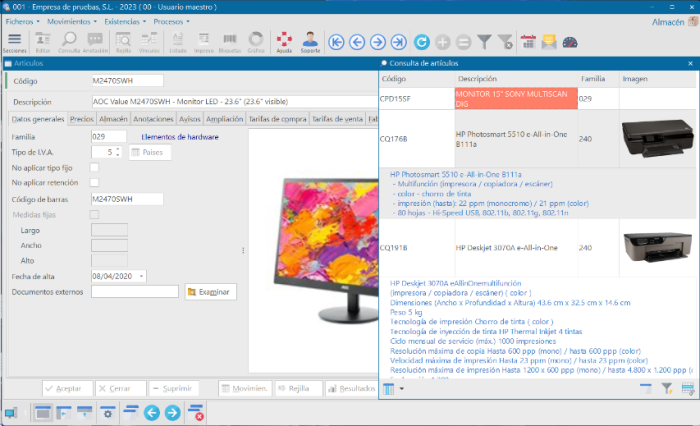Click monitor desktop icon in bottom bar
Viewport: 700px width, 426px height.
coord(11,413)
